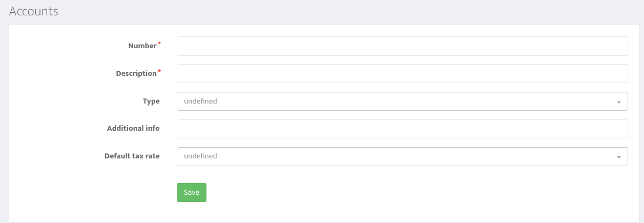
Task: Save the account form
Action: pos(192,192)
